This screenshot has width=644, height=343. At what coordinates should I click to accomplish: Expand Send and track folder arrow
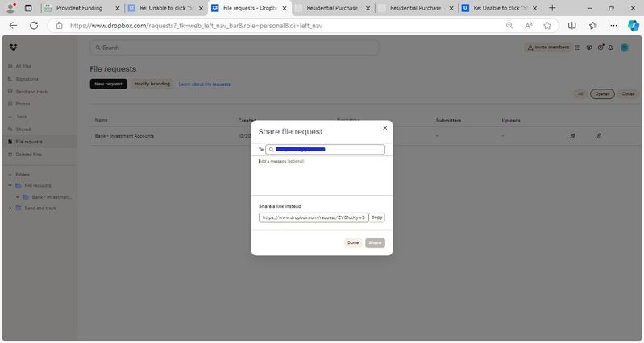[x=10, y=208]
